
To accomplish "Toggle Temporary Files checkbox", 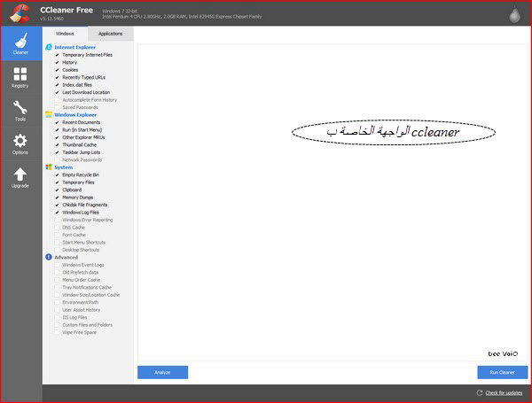I will pyautogui.click(x=57, y=182).
